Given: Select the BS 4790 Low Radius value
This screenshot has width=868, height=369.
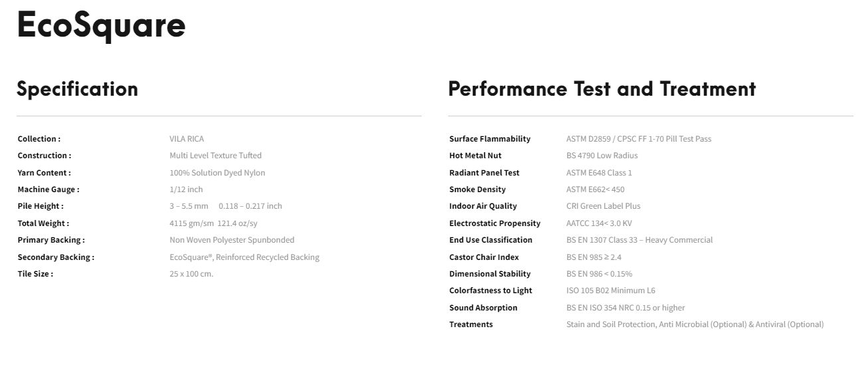Looking at the screenshot, I should coord(602,156).
